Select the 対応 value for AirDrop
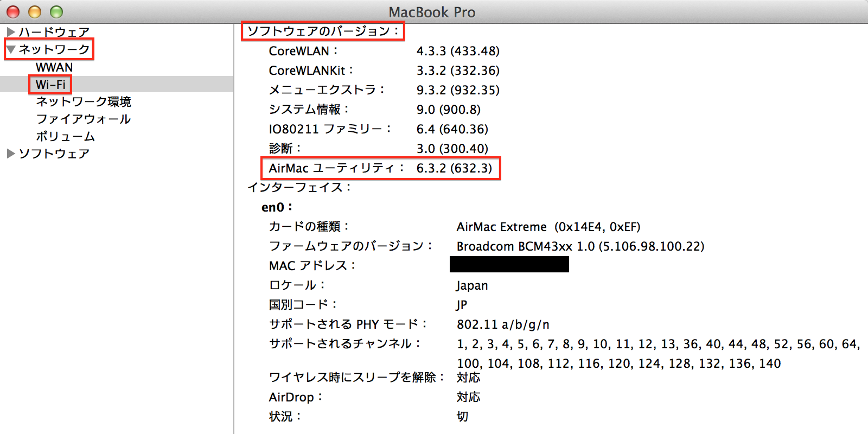Image resolution: width=868 pixels, height=434 pixels. [468, 397]
